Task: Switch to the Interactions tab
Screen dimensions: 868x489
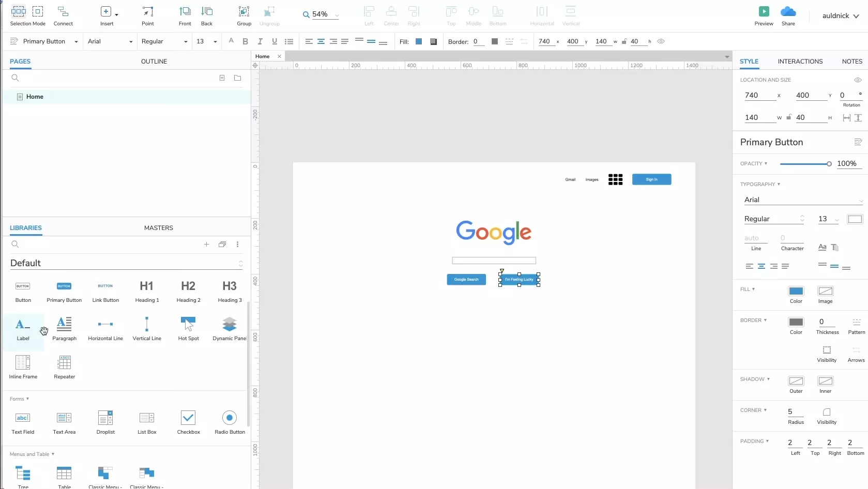Action: [x=800, y=61]
